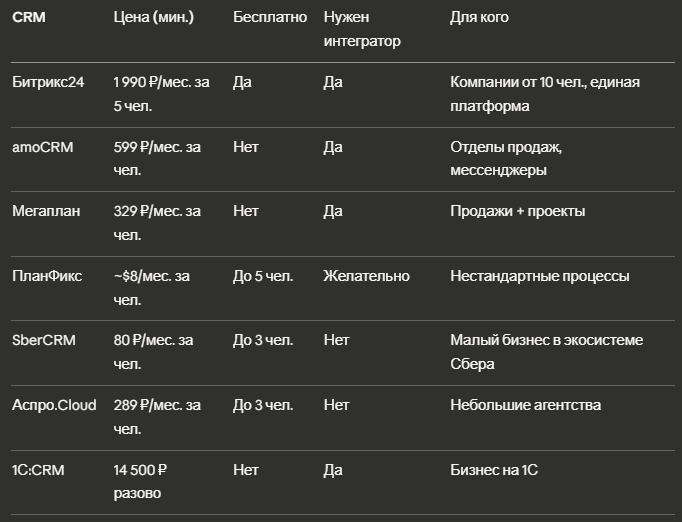Image resolution: width=682 pixels, height=522 pixels.
Task: Select the "Для кого" column header
Action: tap(479, 18)
